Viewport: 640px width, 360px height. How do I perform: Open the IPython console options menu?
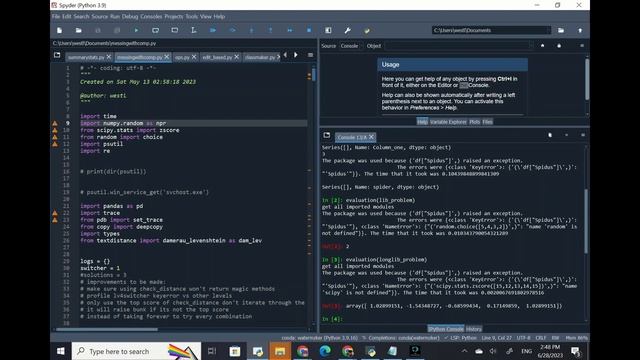point(583,135)
